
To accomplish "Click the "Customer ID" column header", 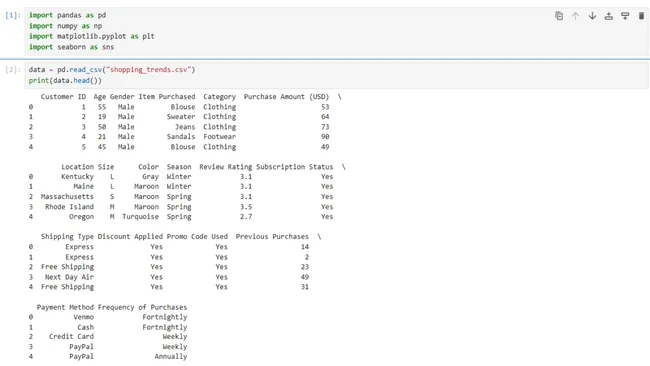I will [x=63, y=97].
